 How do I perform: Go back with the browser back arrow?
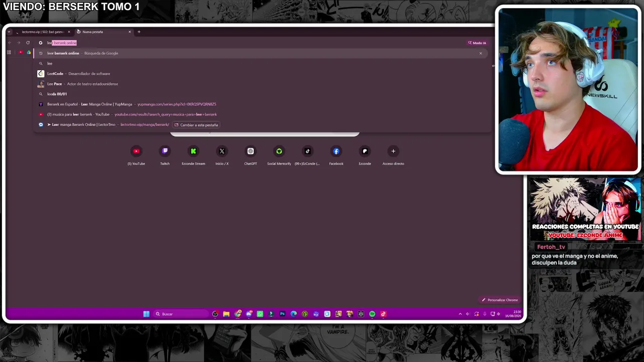tap(10, 43)
